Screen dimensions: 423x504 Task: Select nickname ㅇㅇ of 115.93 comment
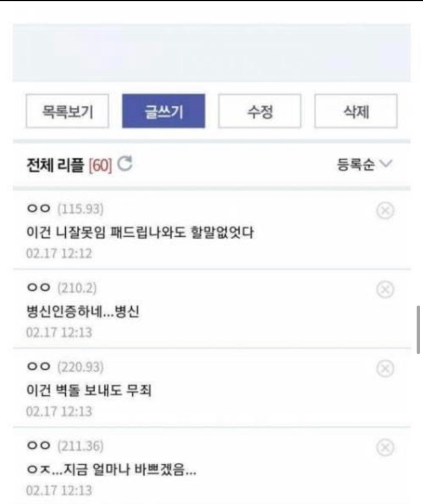click(39, 209)
